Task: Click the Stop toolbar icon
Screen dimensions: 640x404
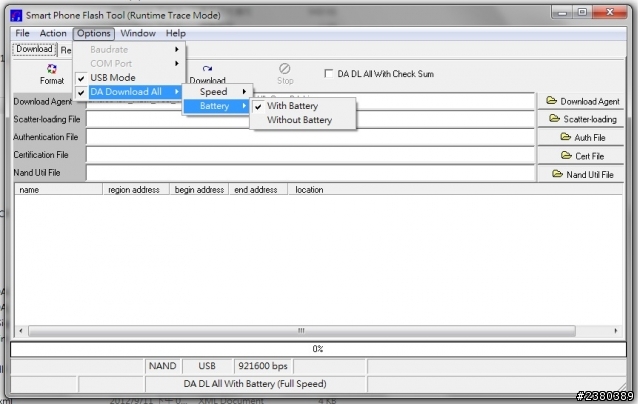Action: point(285,73)
